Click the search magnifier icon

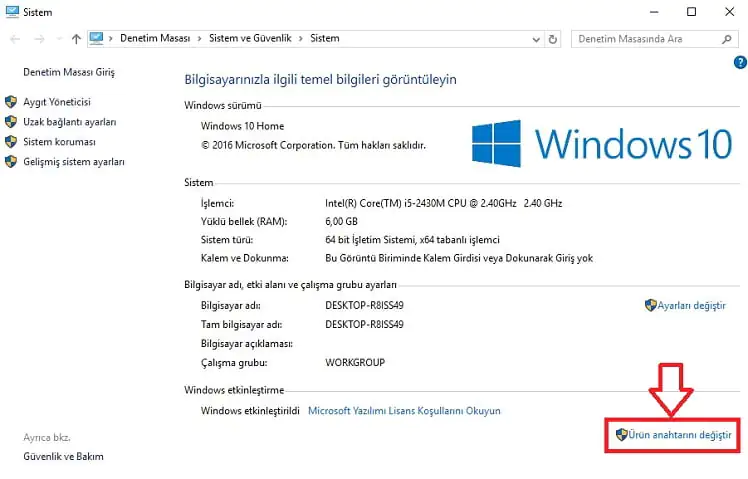click(731, 39)
